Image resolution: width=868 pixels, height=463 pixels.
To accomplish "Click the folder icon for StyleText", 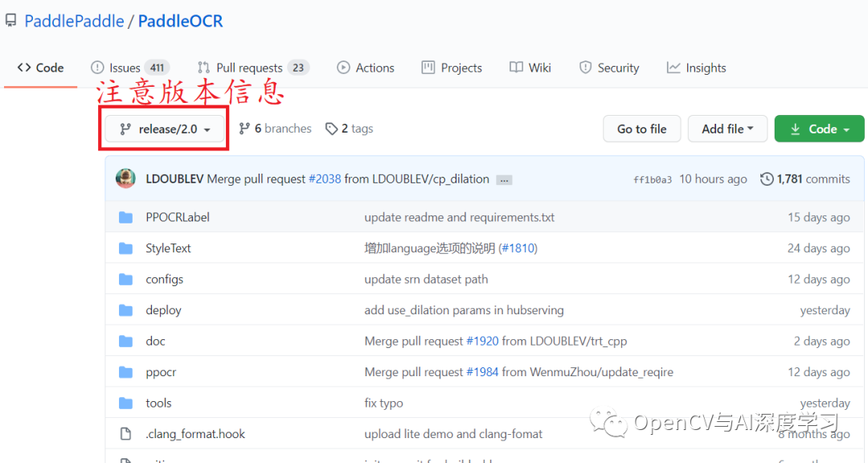I will pyautogui.click(x=125, y=248).
